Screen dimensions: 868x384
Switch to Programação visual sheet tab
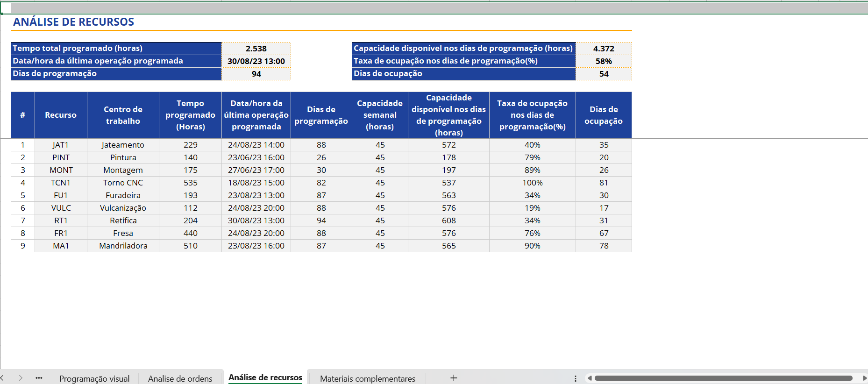click(x=94, y=378)
